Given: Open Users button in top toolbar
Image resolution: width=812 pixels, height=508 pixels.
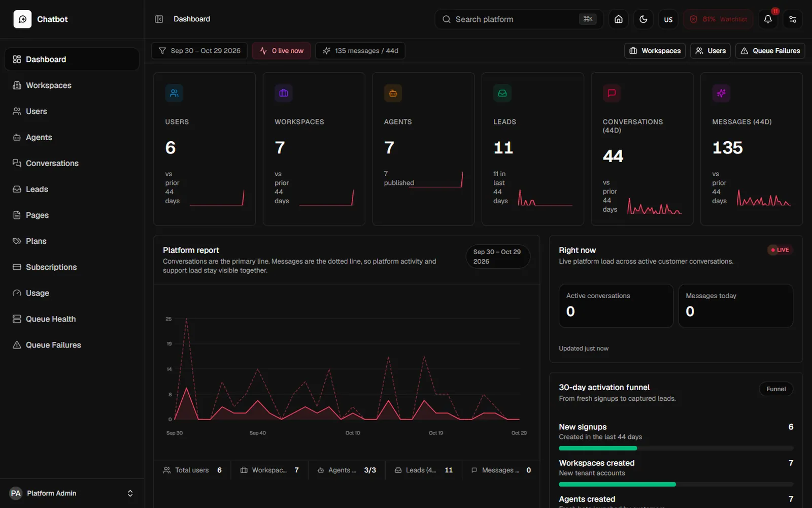Looking at the screenshot, I should (710, 51).
